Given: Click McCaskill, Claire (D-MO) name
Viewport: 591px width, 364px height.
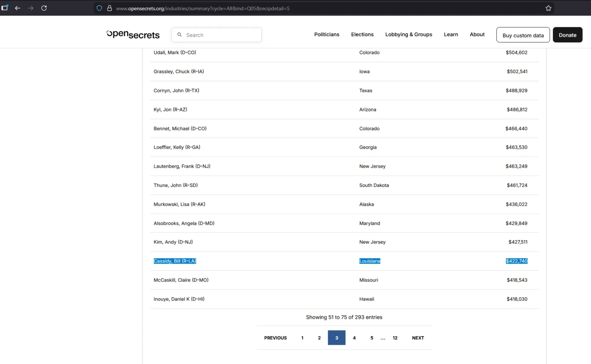Looking at the screenshot, I should tap(181, 280).
